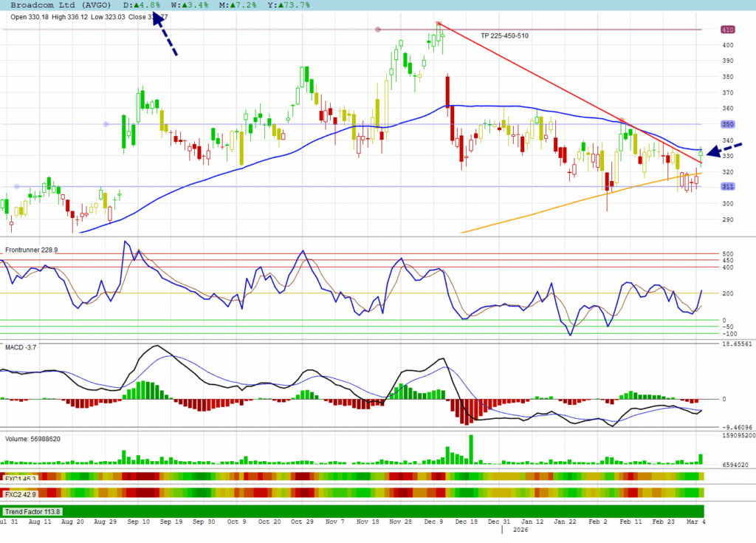Click the tallest volume bar in December
This screenshot has width=756, height=543.
(471, 449)
